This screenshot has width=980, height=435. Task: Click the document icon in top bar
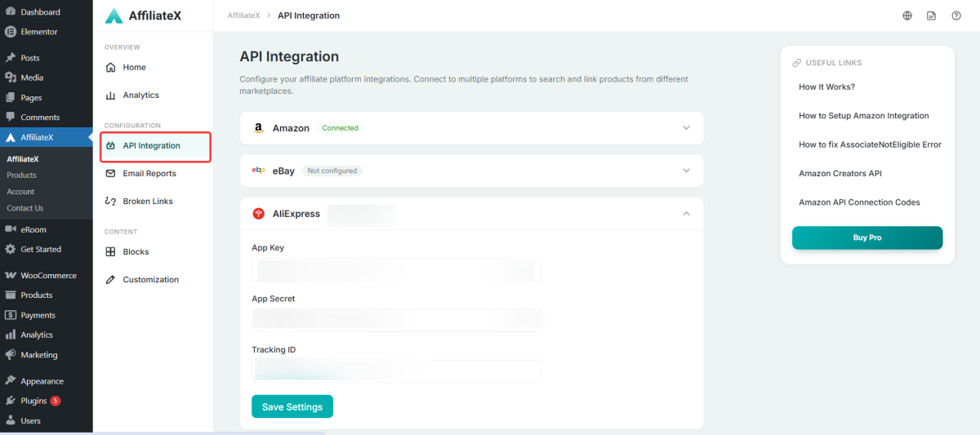tap(931, 16)
